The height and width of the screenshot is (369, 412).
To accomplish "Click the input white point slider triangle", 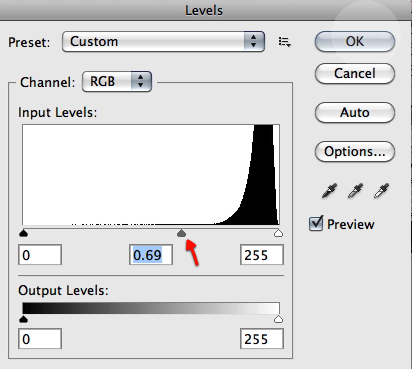I will [x=278, y=233].
